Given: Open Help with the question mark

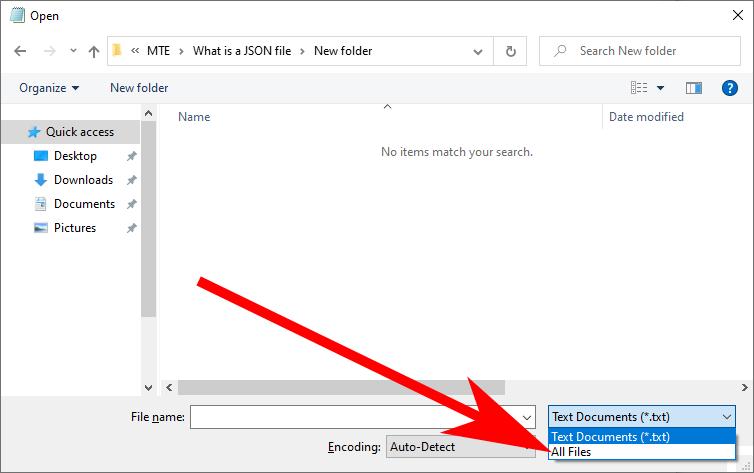Looking at the screenshot, I should point(729,88).
